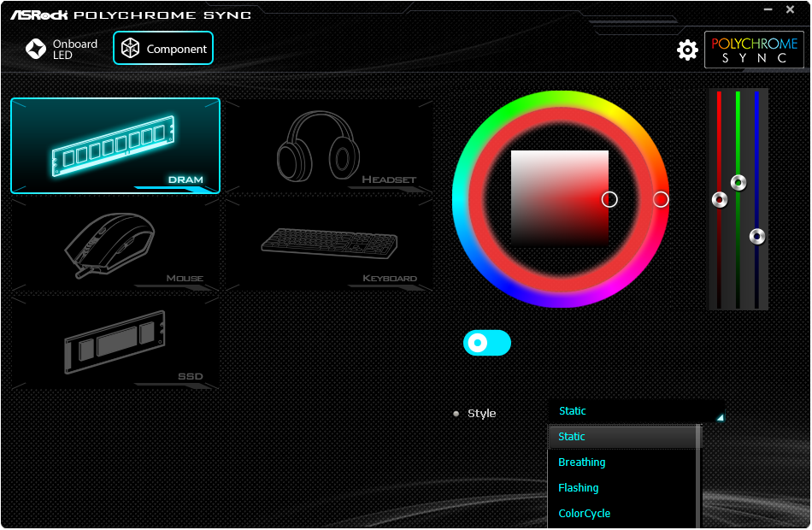Click the green channel slider knob

738,182
